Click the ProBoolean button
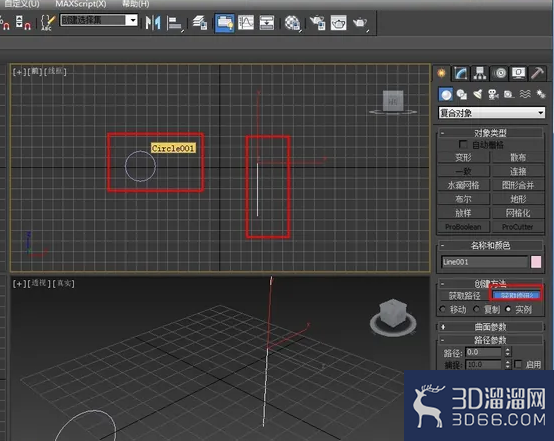Screen dimensions: 554x441 pos(463,227)
